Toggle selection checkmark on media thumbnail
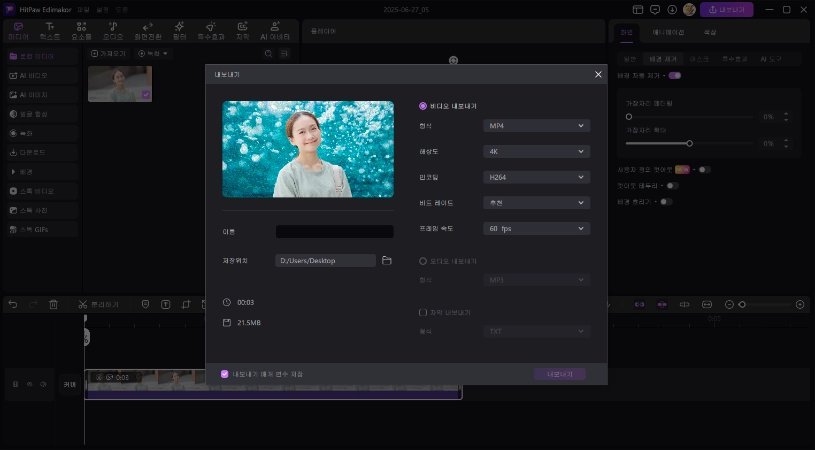The height and width of the screenshot is (450, 815). tap(146, 95)
